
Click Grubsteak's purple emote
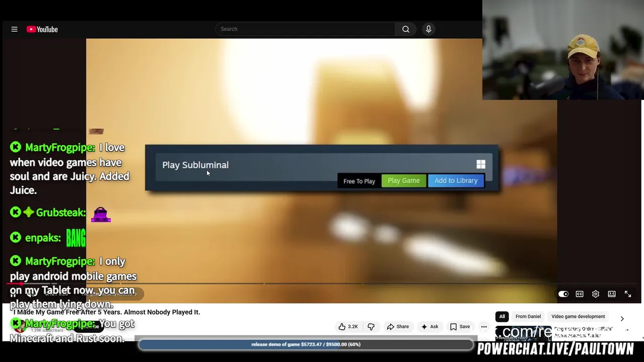click(101, 214)
